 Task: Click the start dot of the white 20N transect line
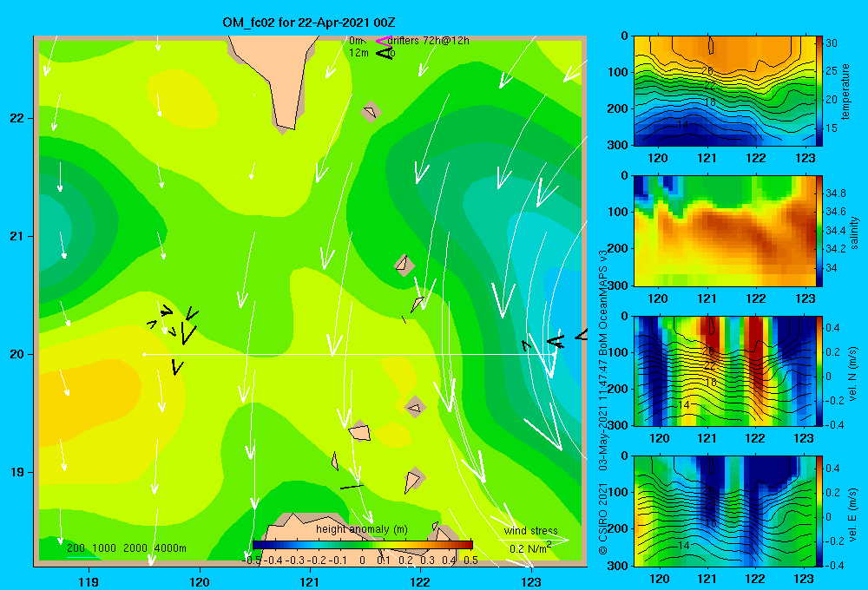144,354
